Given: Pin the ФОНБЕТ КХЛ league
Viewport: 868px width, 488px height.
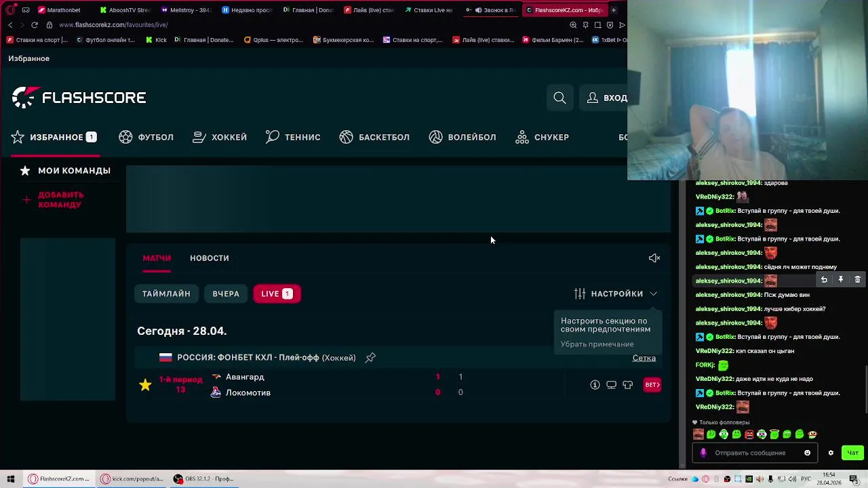Looking at the screenshot, I should pyautogui.click(x=370, y=357).
